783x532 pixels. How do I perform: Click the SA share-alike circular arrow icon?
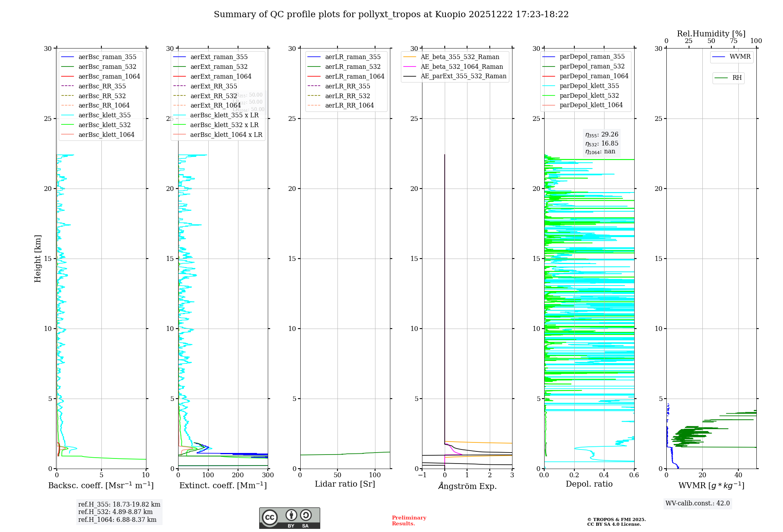point(306,515)
